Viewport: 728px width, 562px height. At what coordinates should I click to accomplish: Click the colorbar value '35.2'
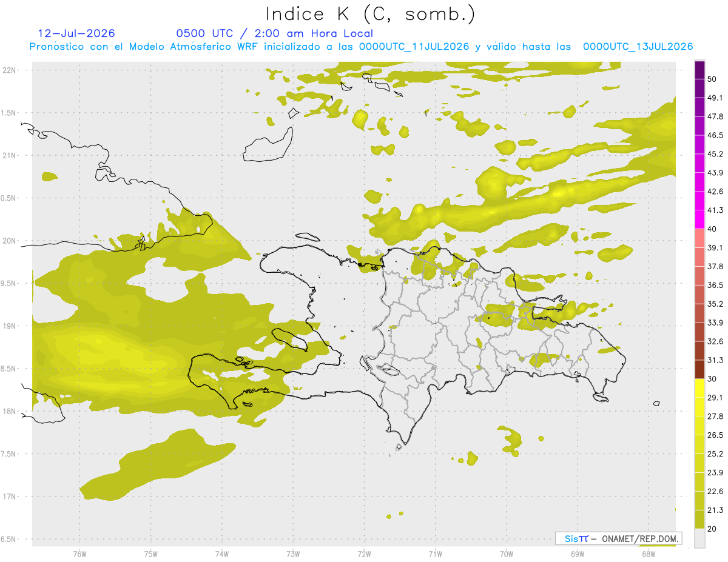coord(715,304)
